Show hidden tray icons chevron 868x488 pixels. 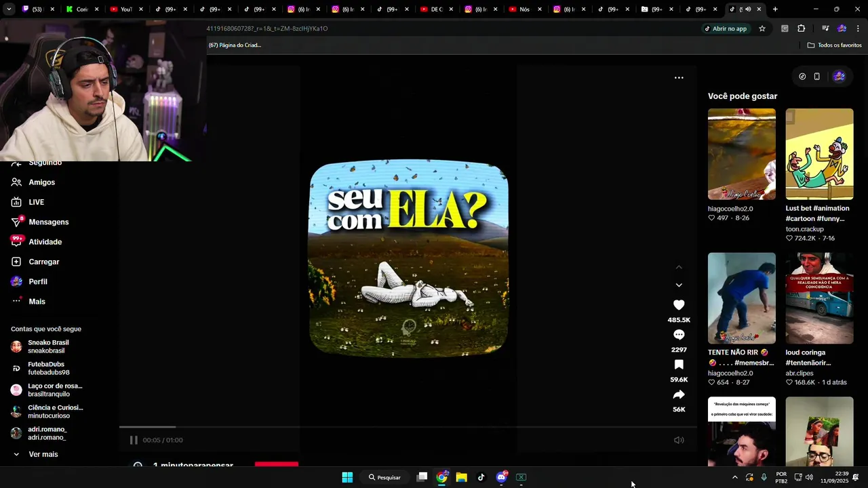pos(734,477)
